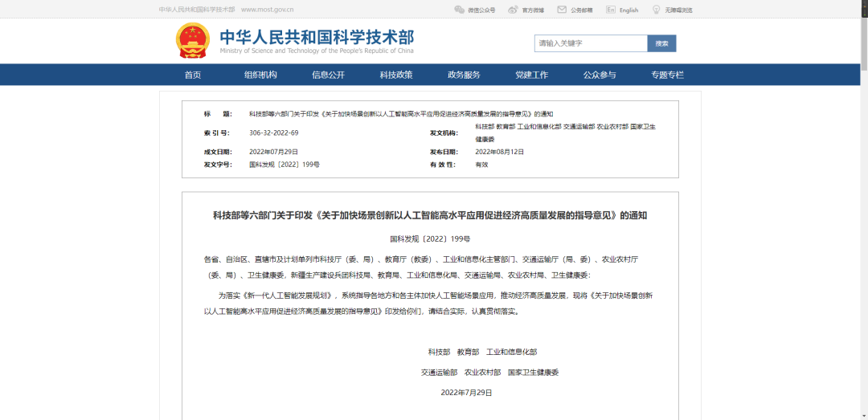Click the accessibility browsing lightbulb icon
This screenshot has width=868, height=420.
click(656, 10)
